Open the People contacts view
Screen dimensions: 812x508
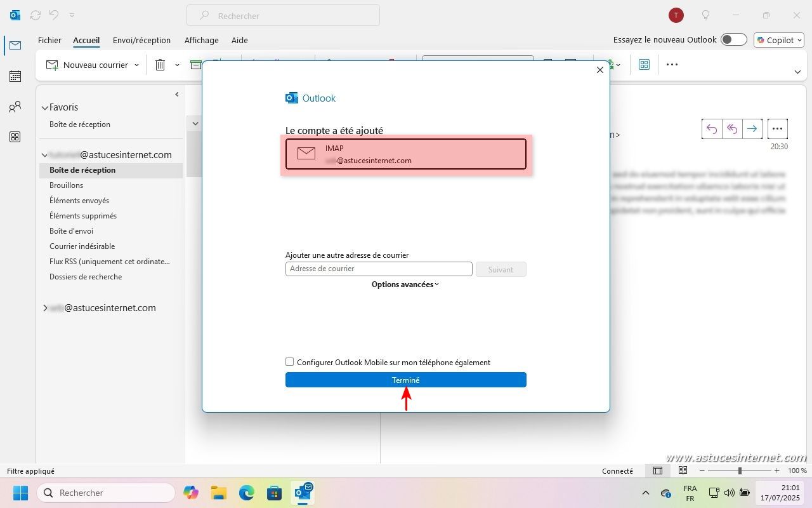pos(15,107)
